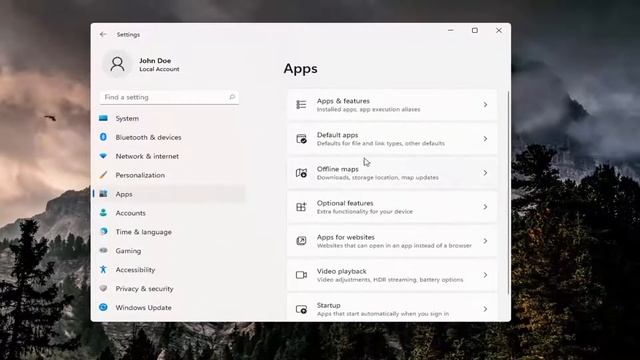Open Bluetooth & devices category

pyautogui.click(x=148, y=137)
